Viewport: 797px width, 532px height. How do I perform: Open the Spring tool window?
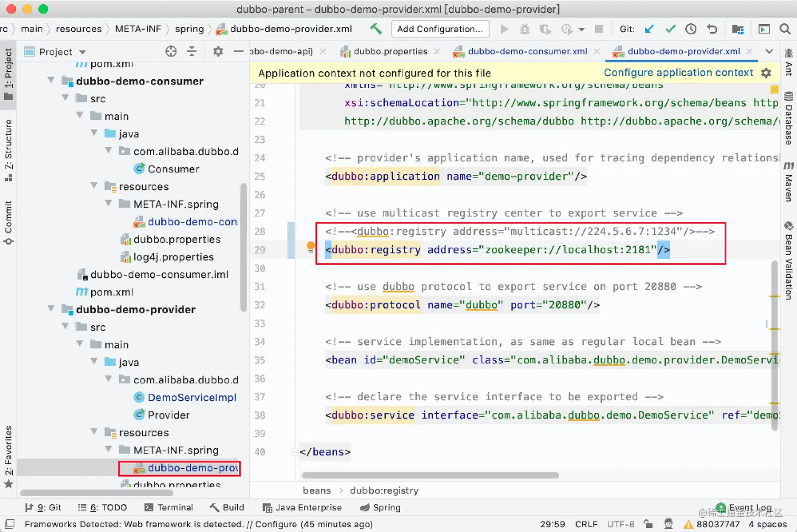pyautogui.click(x=380, y=507)
